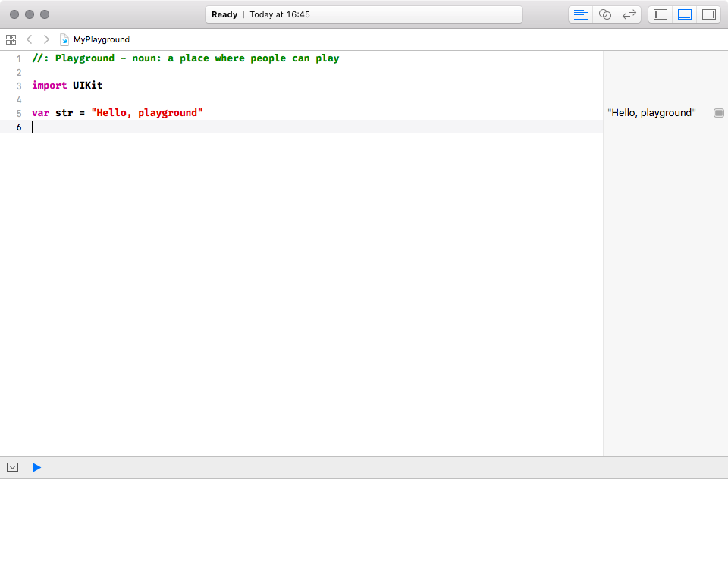728x565 pixels.
Task: Click the MyPlayground file icon in the jump bar
Action: tap(64, 39)
